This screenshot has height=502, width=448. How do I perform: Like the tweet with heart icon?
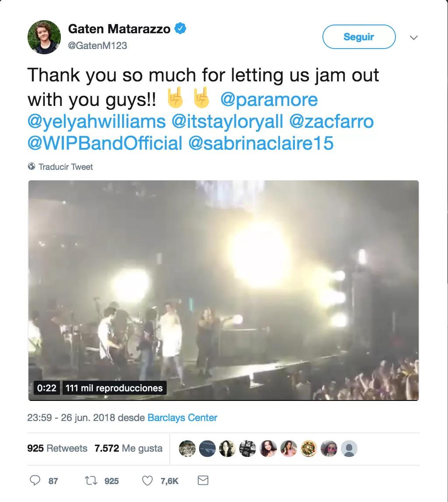(147, 481)
